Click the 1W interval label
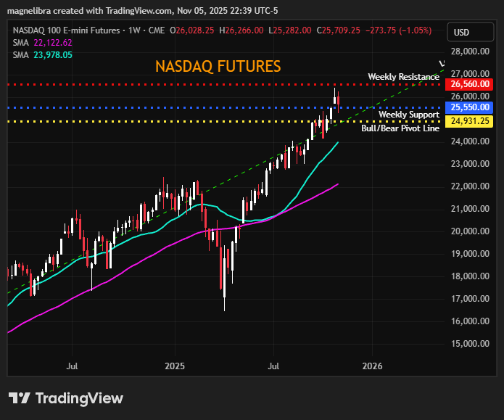Screen dimensions: 504x420 (134, 30)
